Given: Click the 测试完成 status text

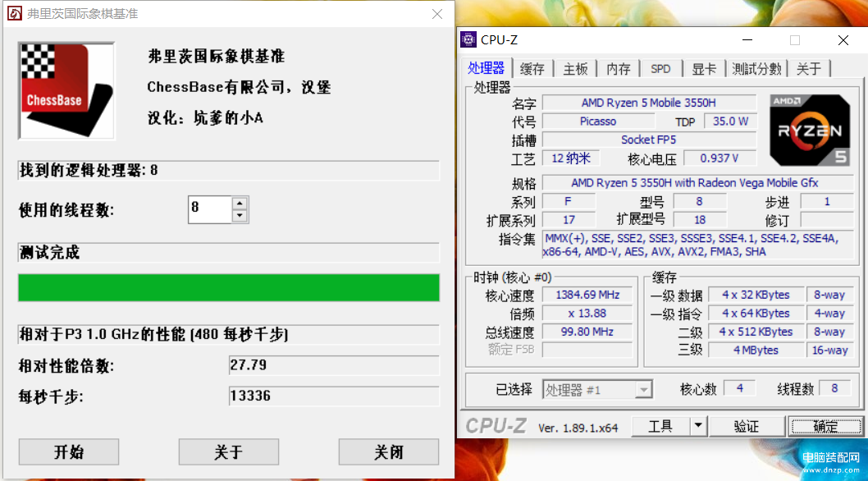Looking at the screenshot, I should click(50, 253).
